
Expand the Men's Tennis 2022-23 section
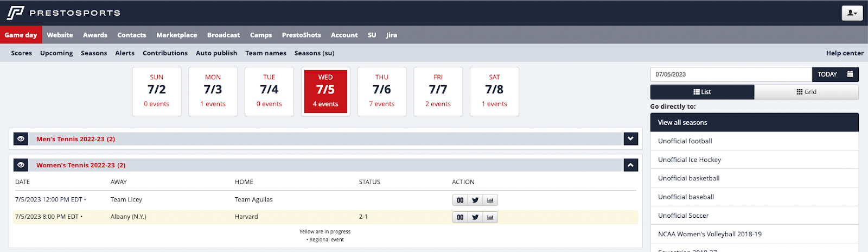630,139
